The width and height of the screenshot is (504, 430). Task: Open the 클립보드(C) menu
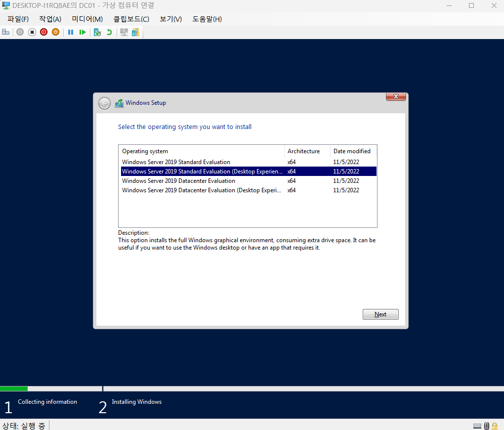[131, 19]
